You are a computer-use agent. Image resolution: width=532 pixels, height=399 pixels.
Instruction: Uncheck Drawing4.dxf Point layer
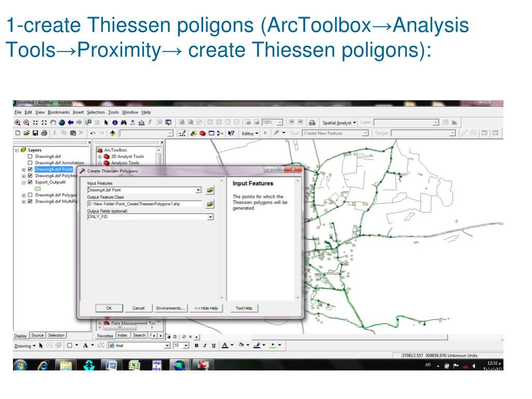(x=30, y=169)
